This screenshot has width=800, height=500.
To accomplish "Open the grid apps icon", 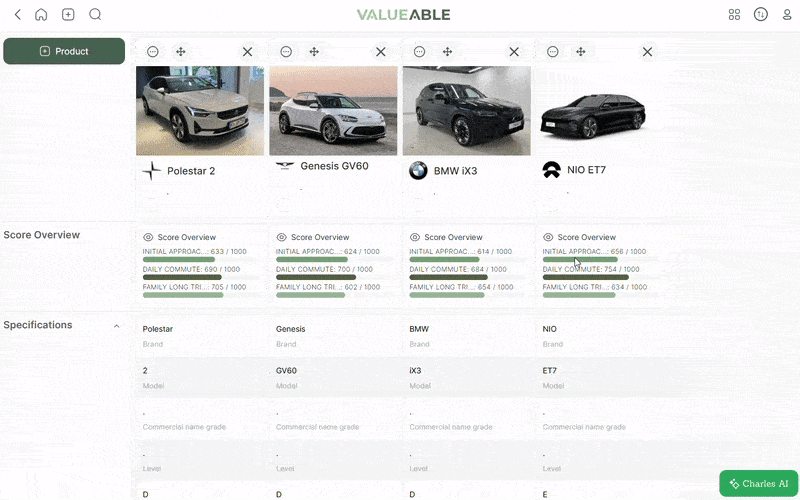I will click(x=734, y=15).
